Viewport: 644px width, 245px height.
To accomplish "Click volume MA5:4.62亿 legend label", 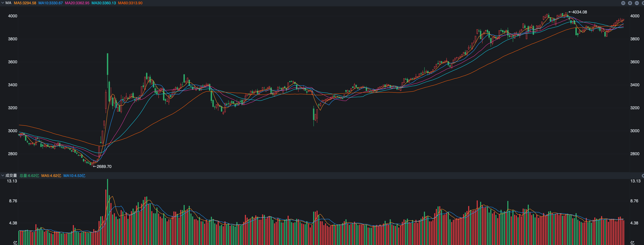I will (51, 176).
